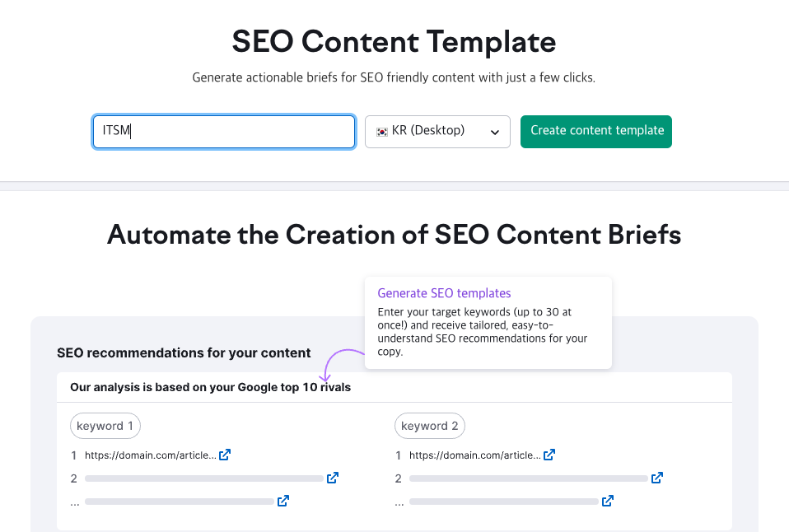789x532 pixels.
Task: Click the external link icon on keyword 2's second row
Action: (656, 477)
